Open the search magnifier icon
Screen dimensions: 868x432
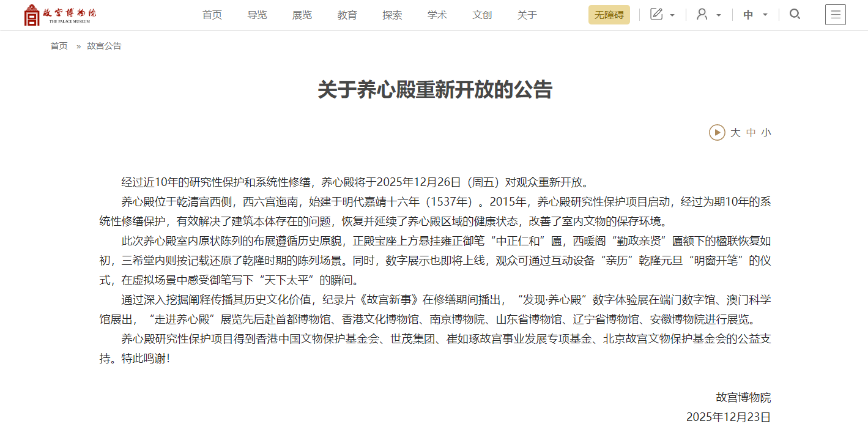pyautogui.click(x=795, y=15)
